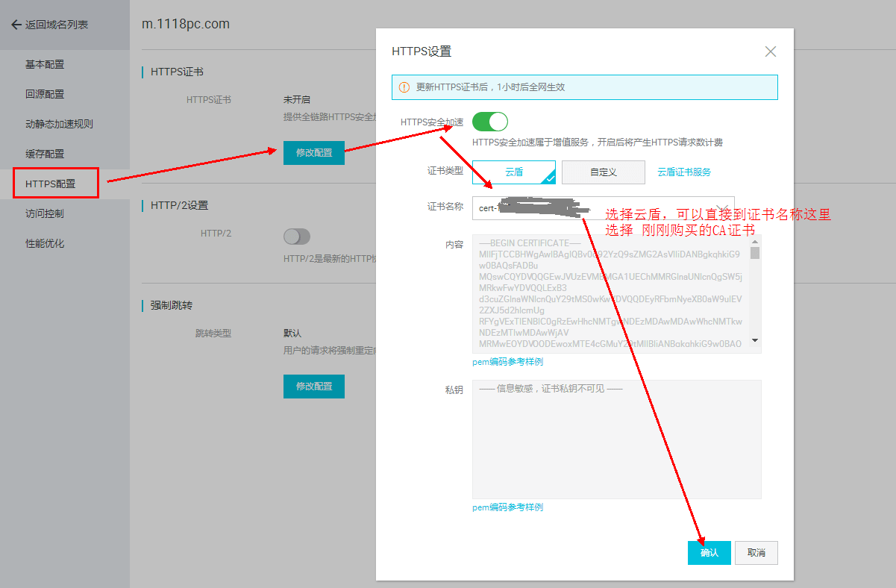896x588 pixels.
Task: Open the 云盾证书服务 link
Action: tap(684, 172)
